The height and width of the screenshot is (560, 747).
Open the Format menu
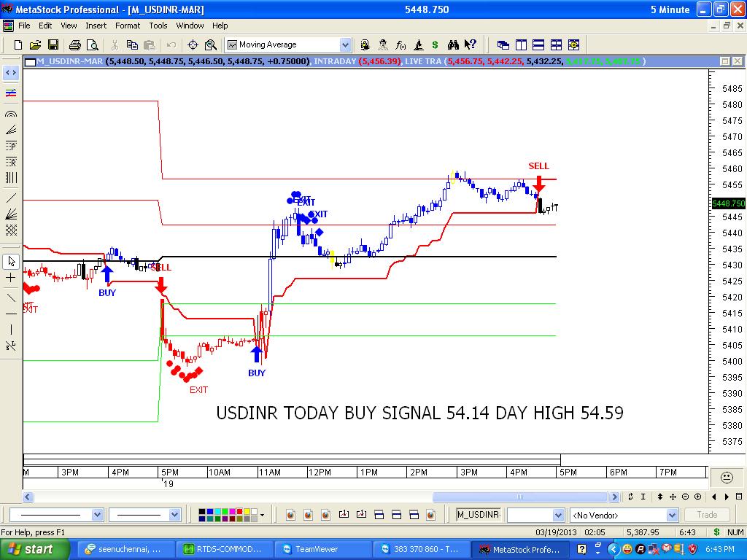(127, 26)
